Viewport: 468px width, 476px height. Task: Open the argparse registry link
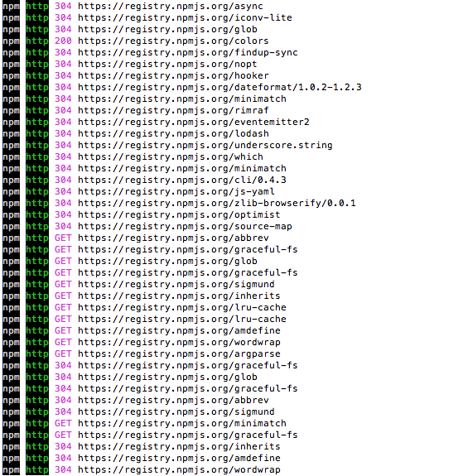(179, 353)
